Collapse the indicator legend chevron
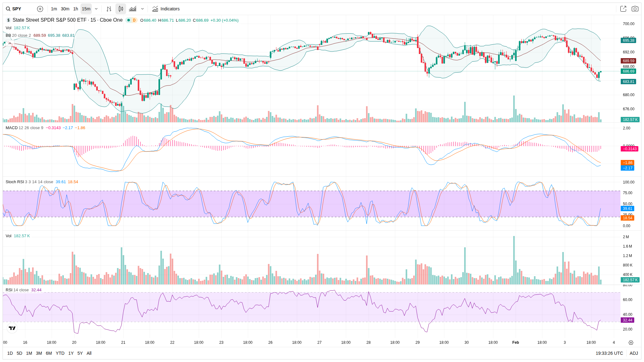 [x=10, y=43]
